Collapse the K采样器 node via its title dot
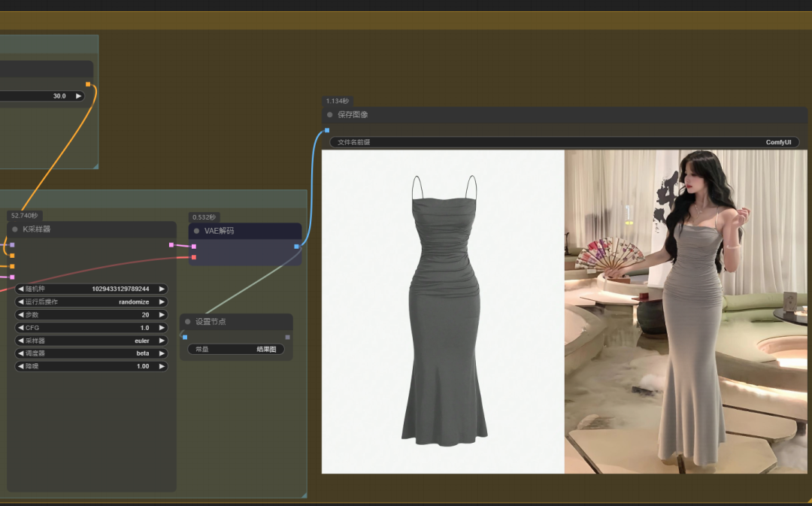 pos(14,229)
